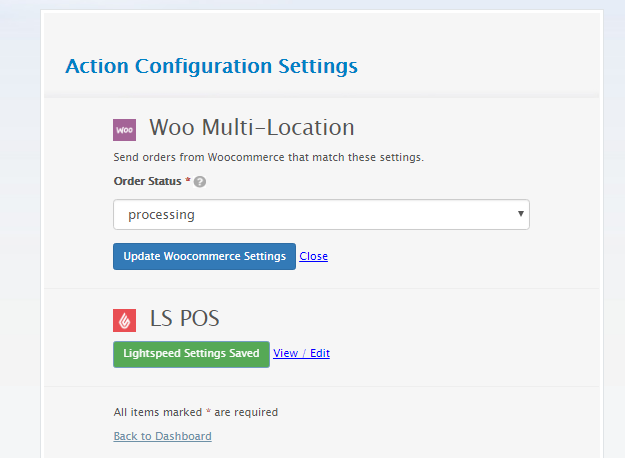The image size is (625, 458).
Task: Click the Action Configuration Settings heading
Action: click(x=212, y=66)
